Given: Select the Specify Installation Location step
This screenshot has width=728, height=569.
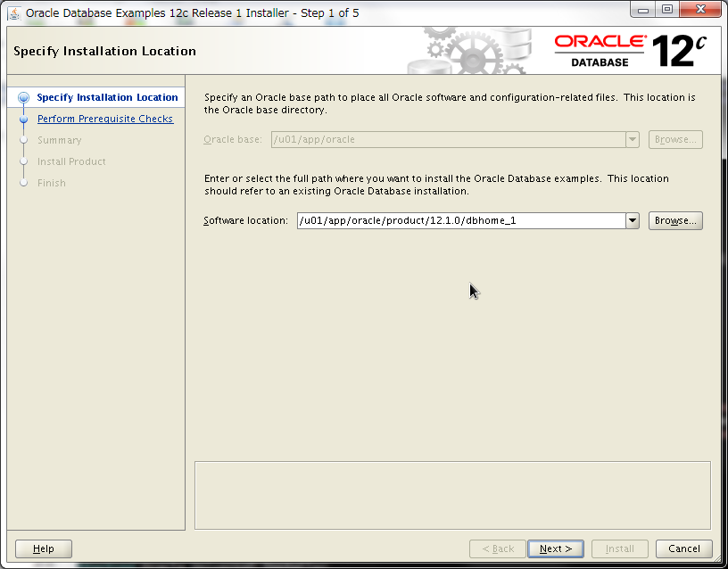Looking at the screenshot, I should click(x=107, y=97).
